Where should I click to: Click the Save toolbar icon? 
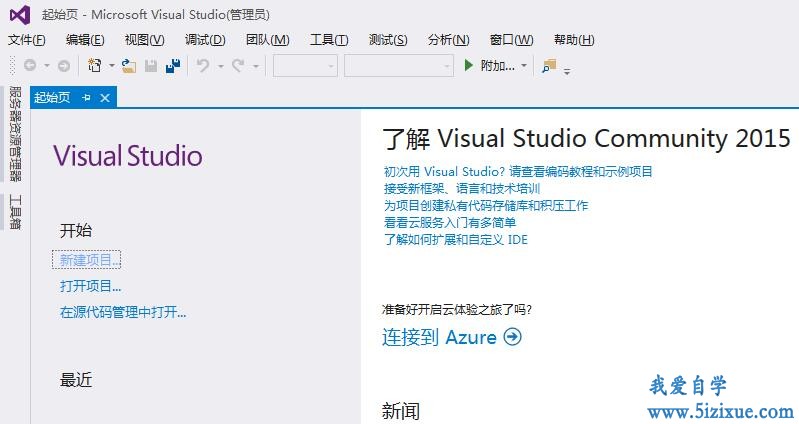151,66
